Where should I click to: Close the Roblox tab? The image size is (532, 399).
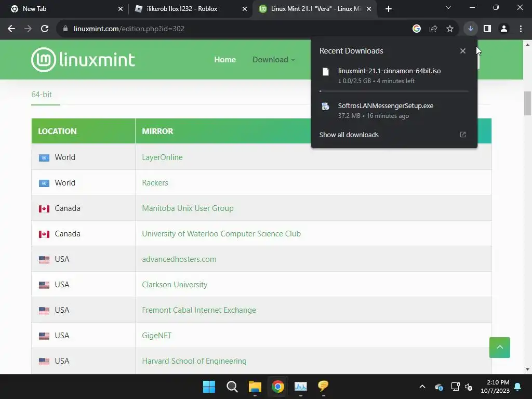(x=245, y=9)
